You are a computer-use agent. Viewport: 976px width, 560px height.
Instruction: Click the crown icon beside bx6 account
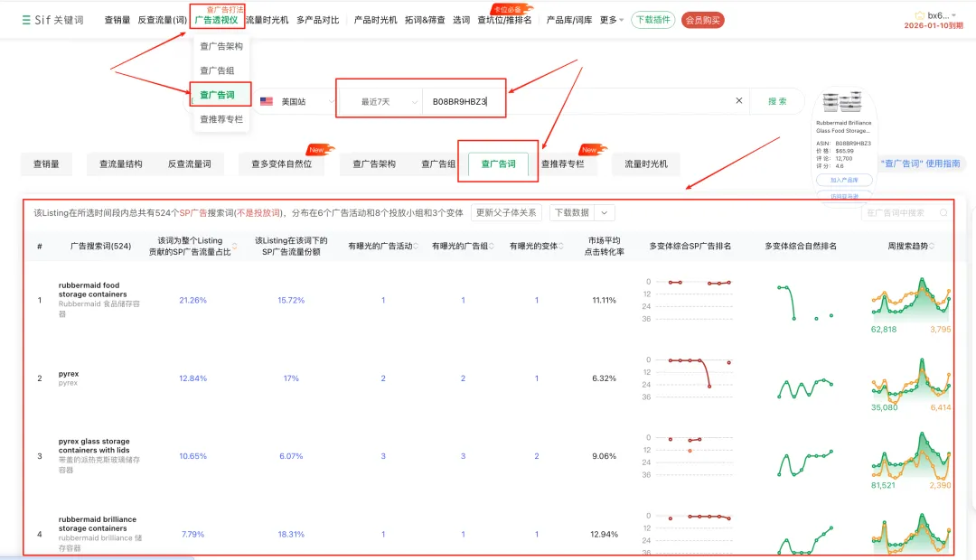(919, 15)
